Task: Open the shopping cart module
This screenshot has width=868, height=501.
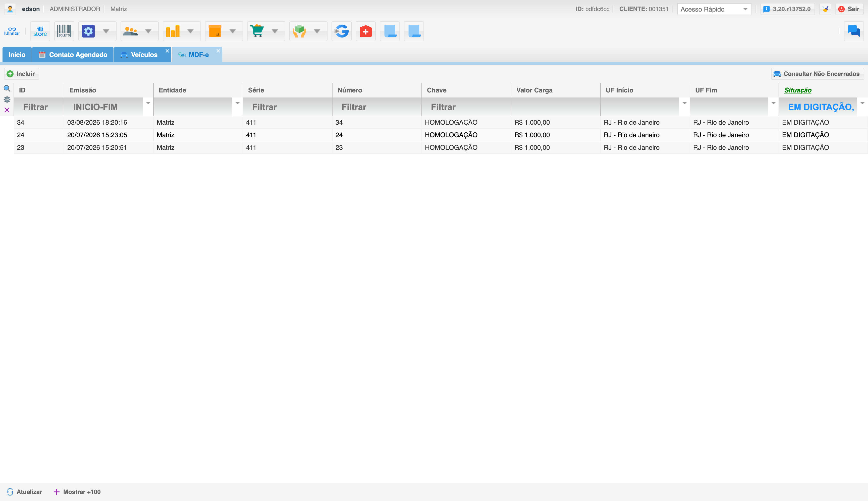Action: [257, 31]
